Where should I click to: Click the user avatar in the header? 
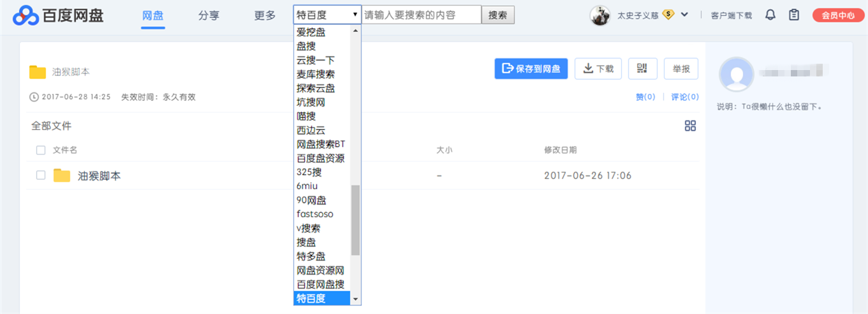600,15
